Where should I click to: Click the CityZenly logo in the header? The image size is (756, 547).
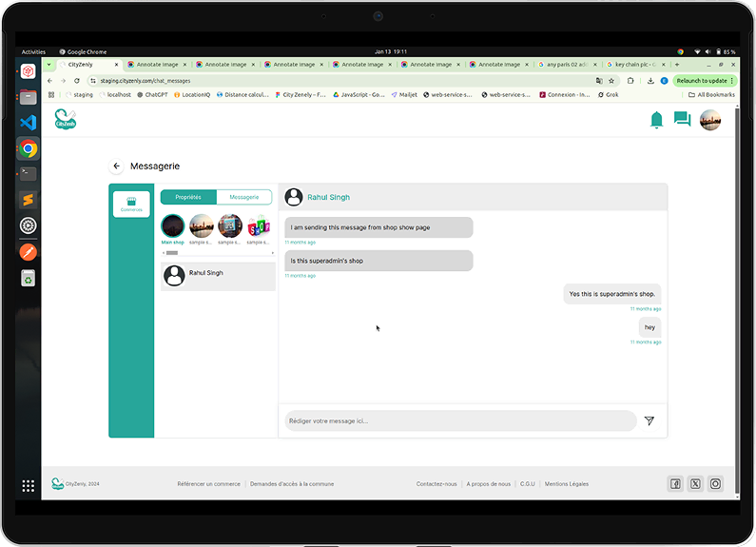click(x=65, y=119)
